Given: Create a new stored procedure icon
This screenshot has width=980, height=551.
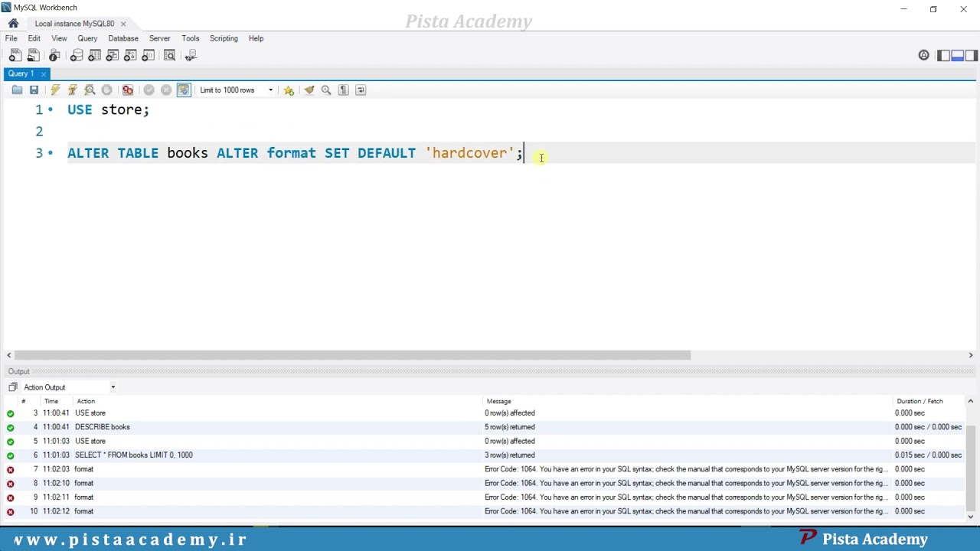Looking at the screenshot, I should [x=130, y=55].
